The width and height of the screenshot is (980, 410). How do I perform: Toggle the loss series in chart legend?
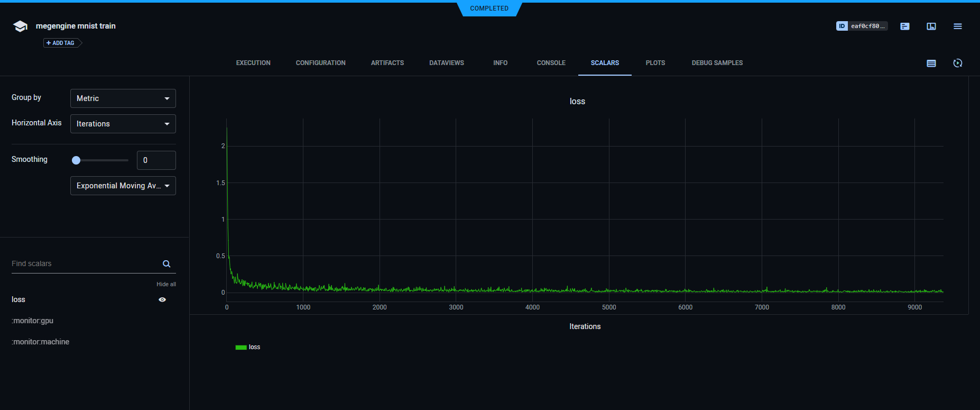click(x=248, y=348)
